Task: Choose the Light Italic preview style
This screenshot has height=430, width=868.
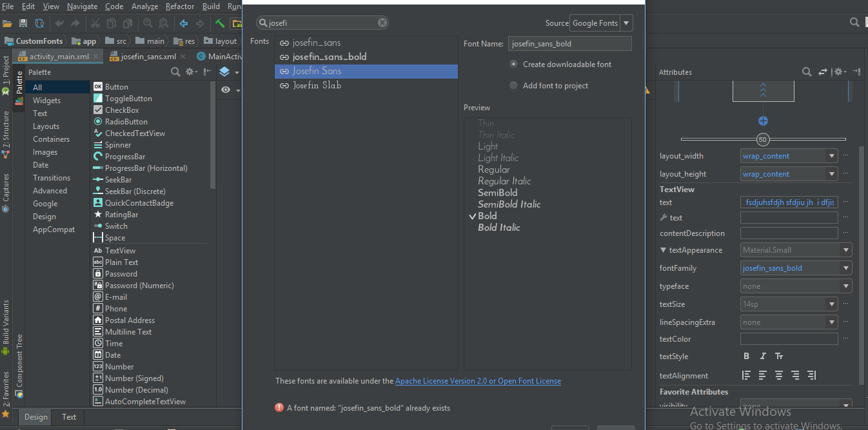Action: (498, 158)
